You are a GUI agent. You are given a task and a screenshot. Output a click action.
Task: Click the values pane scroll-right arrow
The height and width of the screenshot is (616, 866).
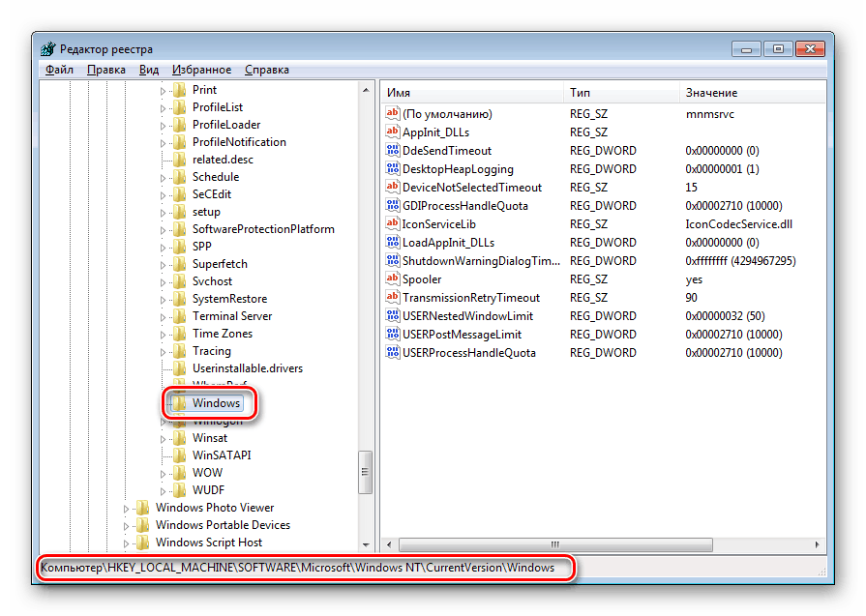pos(818,544)
